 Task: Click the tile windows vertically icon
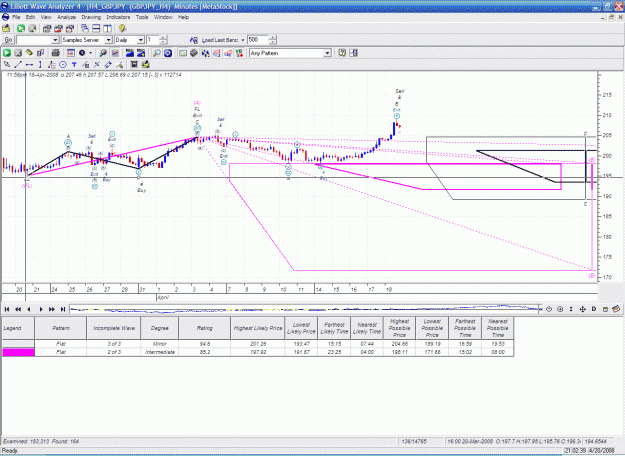point(108,28)
